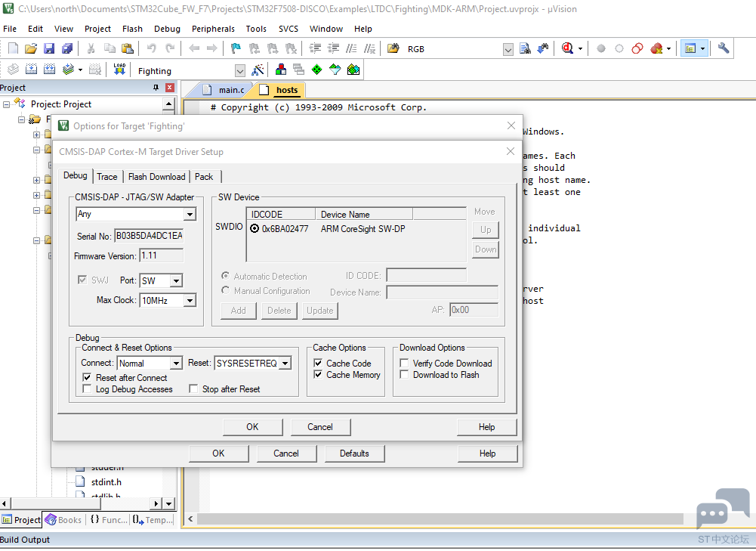Click Cancel in Options for Target dialog

coord(286,453)
